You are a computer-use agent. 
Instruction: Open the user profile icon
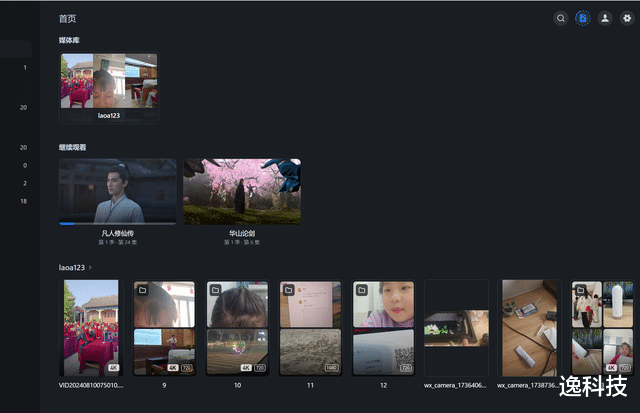(x=605, y=18)
